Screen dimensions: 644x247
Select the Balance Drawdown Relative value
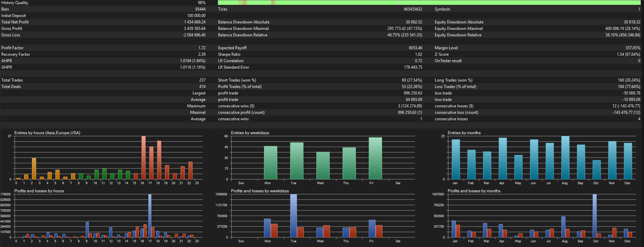404,35
